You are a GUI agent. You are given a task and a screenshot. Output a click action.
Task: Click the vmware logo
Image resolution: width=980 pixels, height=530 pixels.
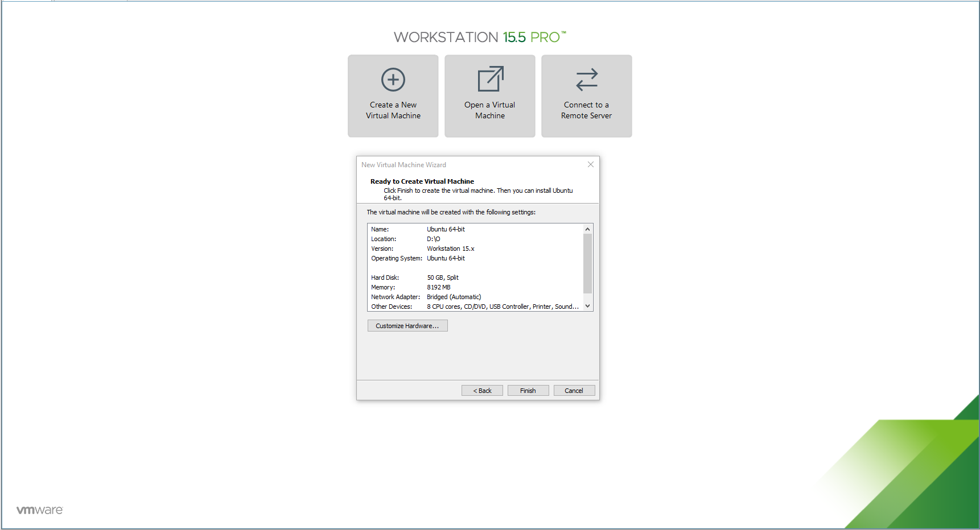coord(40,510)
